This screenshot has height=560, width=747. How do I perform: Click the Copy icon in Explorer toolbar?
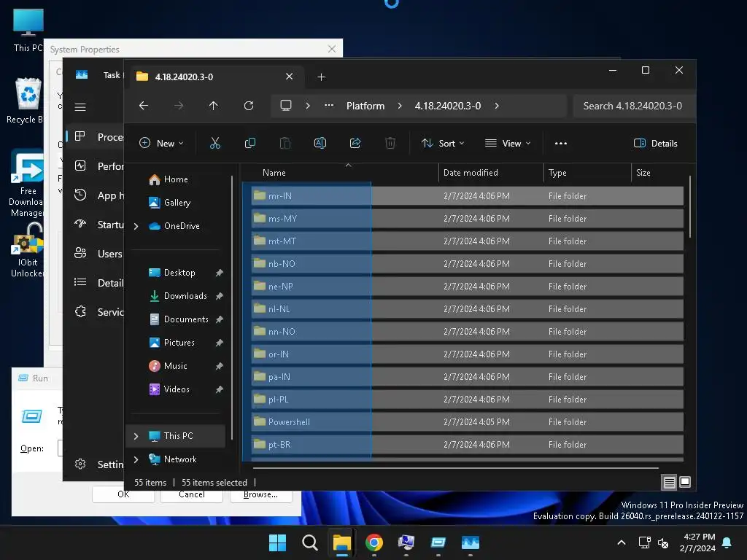point(249,143)
